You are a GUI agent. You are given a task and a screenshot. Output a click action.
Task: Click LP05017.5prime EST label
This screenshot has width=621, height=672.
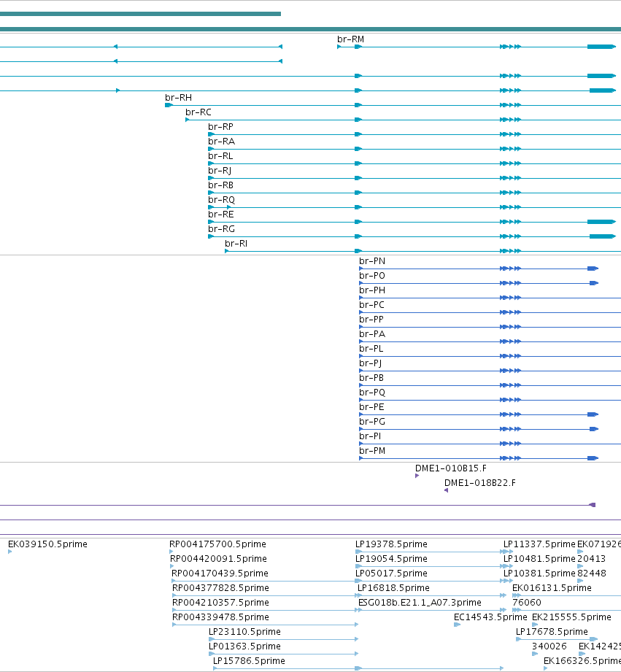(391, 573)
